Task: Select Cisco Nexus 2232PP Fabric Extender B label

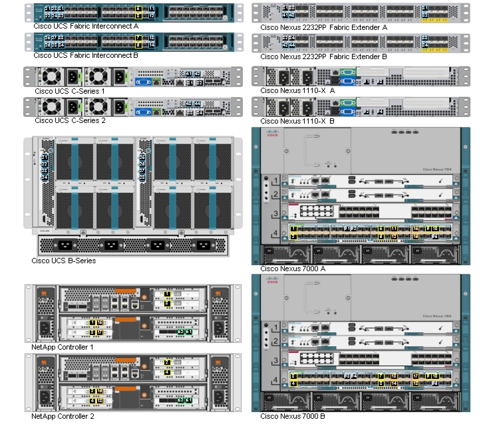Action: point(323,57)
